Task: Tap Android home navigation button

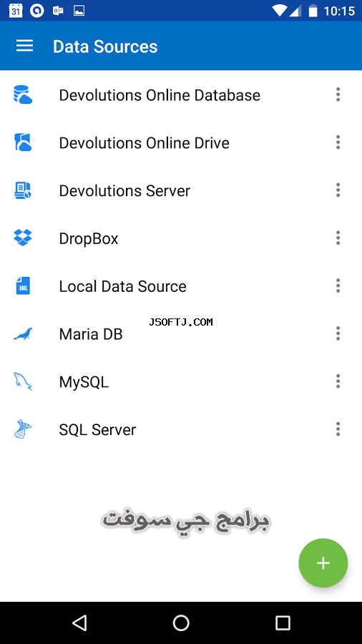Action: point(181,623)
